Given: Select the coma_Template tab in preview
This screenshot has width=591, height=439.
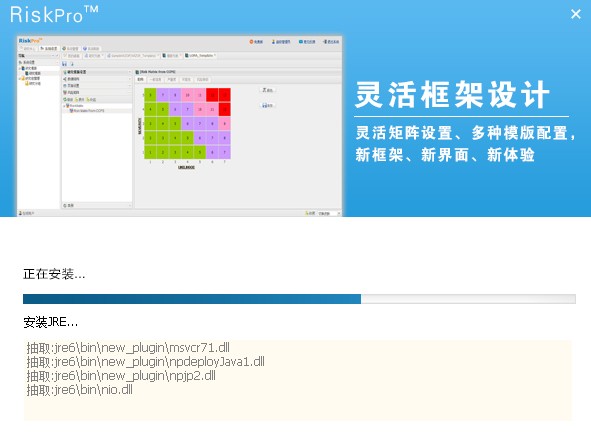Looking at the screenshot, I should 200,55.
